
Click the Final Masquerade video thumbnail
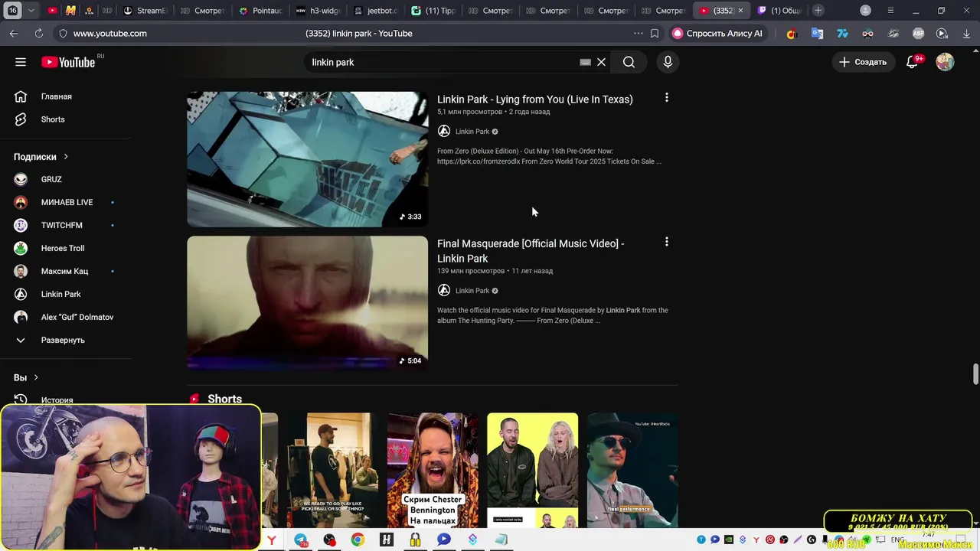(308, 302)
